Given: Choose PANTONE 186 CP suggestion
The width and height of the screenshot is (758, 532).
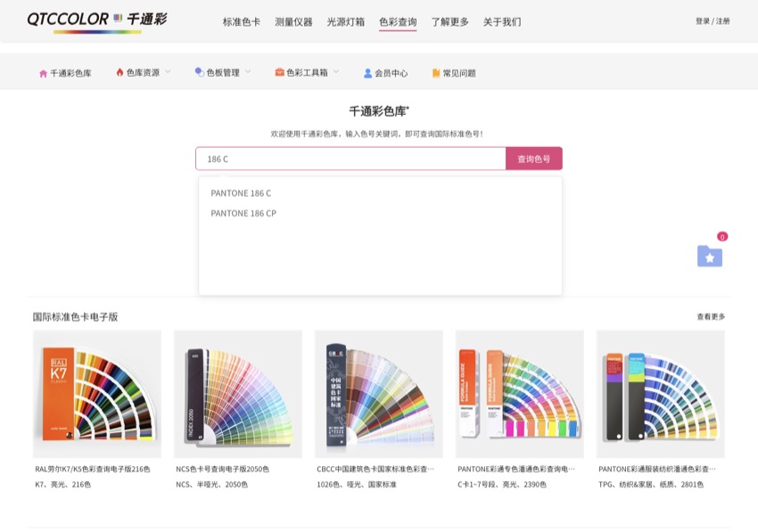Looking at the screenshot, I should pos(243,213).
